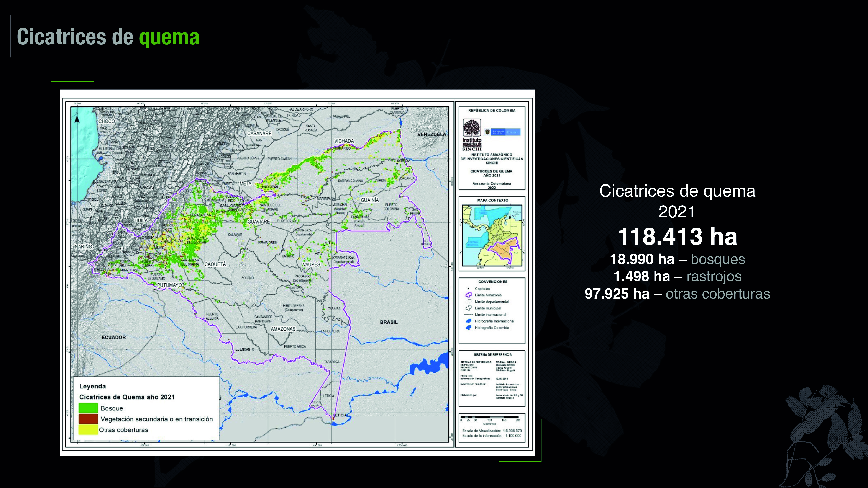Click the GUAINÍA label on the map
This screenshot has height=488, width=868.
pyautogui.click(x=370, y=200)
